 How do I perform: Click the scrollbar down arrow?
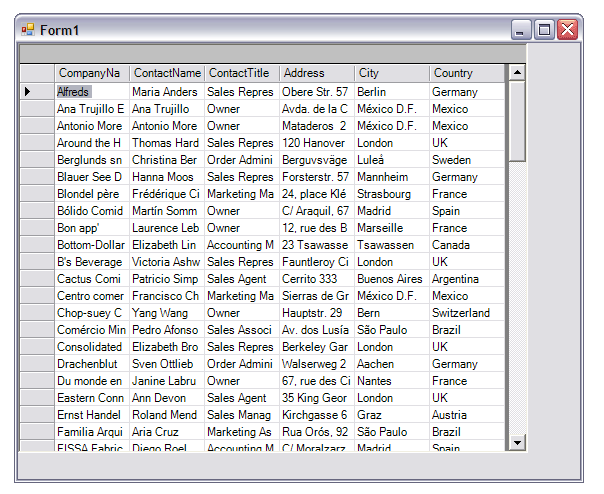(x=517, y=442)
